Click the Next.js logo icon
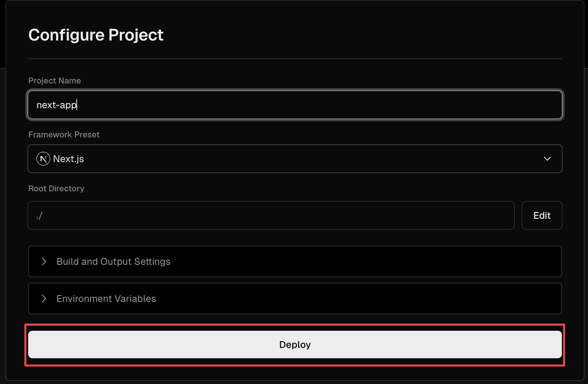Image resolution: width=588 pixels, height=384 pixels. tap(43, 159)
